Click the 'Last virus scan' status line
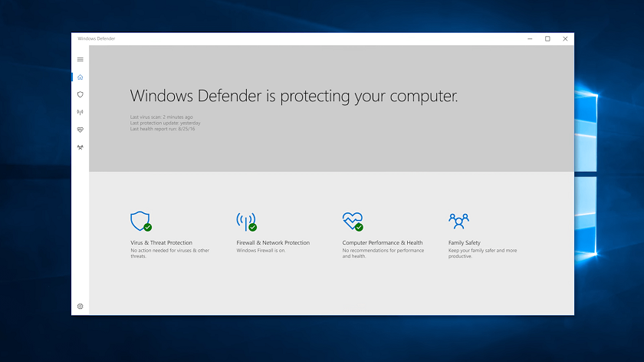644x362 pixels. coord(162,117)
